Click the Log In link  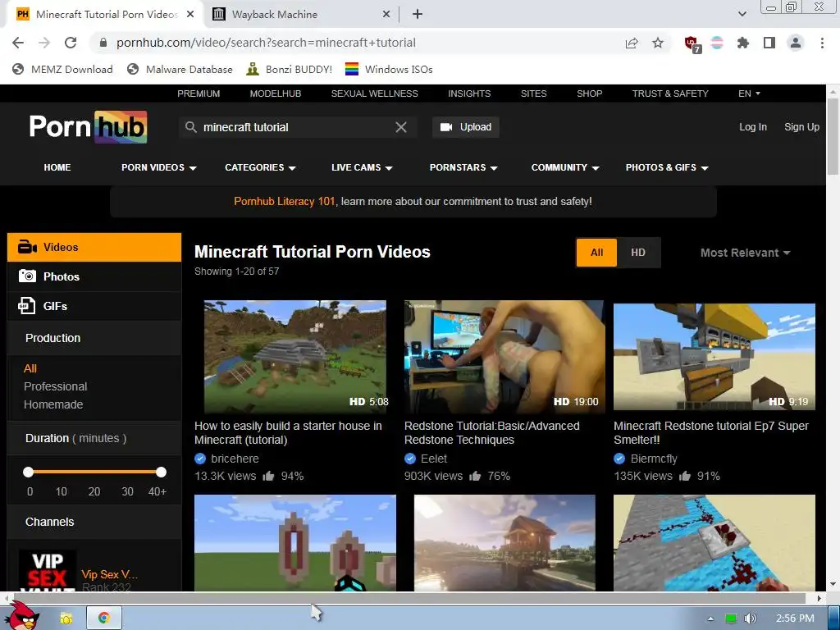(x=753, y=127)
